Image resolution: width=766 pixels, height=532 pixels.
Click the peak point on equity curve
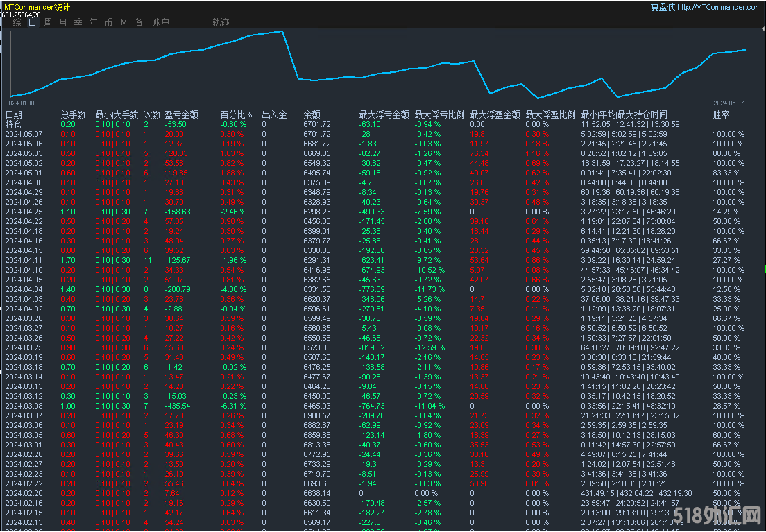[x=282, y=31]
